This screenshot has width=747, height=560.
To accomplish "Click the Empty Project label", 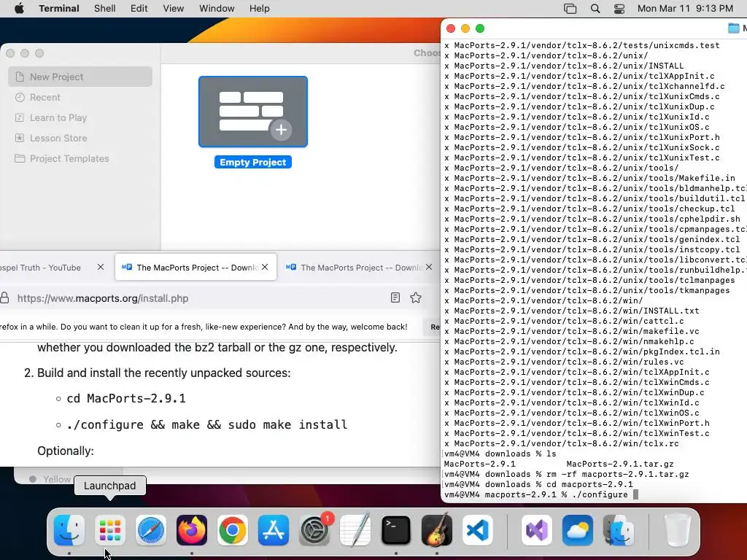I will tap(253, 163).
